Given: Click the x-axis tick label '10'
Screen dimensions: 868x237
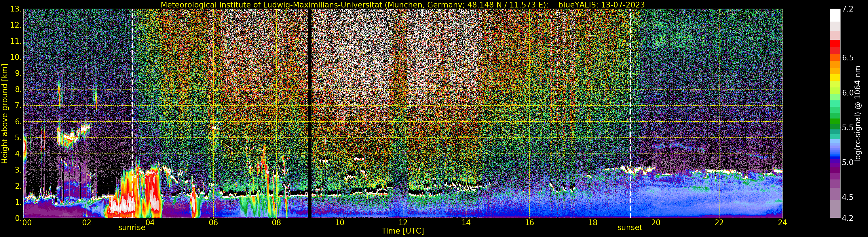Looking at the screenshot, I should [340, 222].
